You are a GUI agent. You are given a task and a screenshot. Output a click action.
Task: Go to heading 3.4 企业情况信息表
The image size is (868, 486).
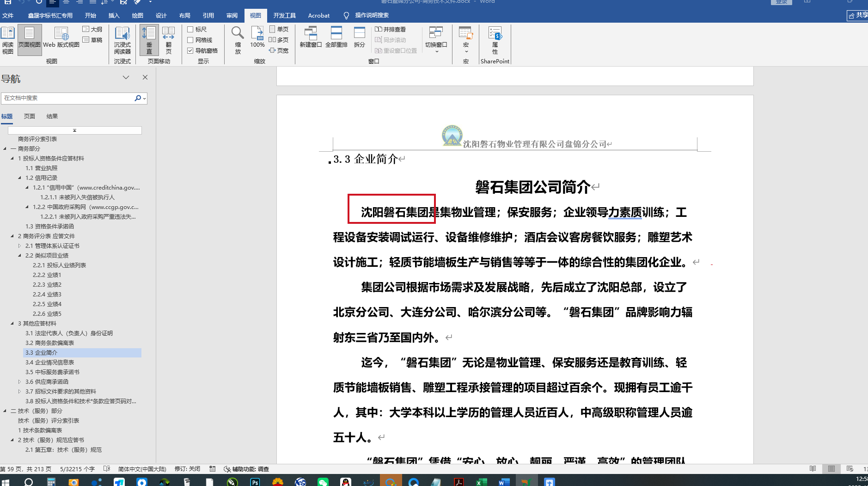[50, 362]
